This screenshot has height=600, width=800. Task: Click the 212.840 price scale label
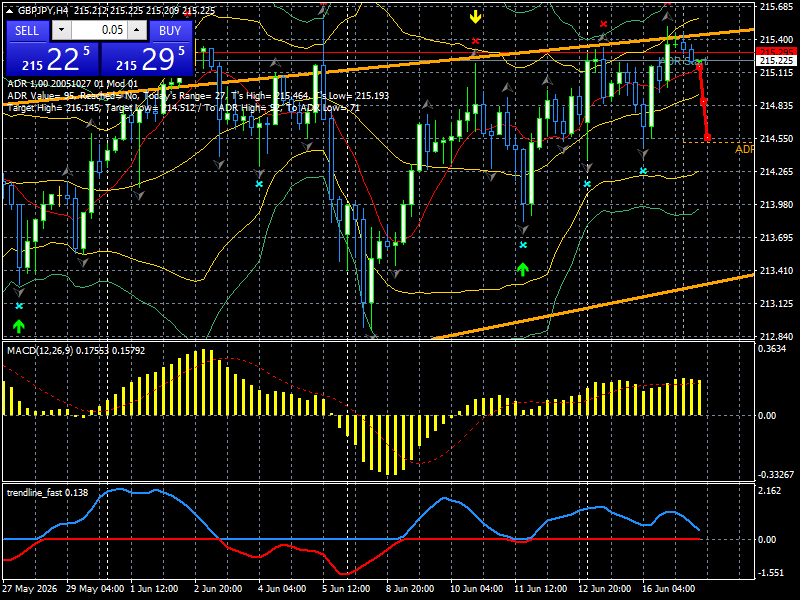[777, 336]
